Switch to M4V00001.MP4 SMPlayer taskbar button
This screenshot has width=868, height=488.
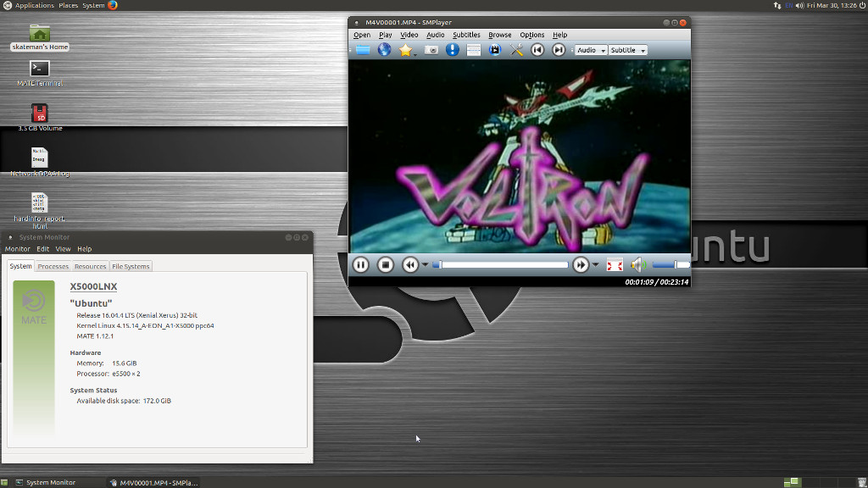click(x=153, y=482)
